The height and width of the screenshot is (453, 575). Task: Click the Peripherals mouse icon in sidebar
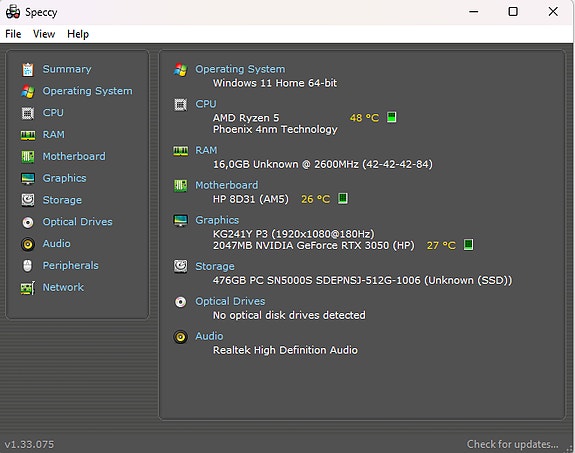pos(28,266)
